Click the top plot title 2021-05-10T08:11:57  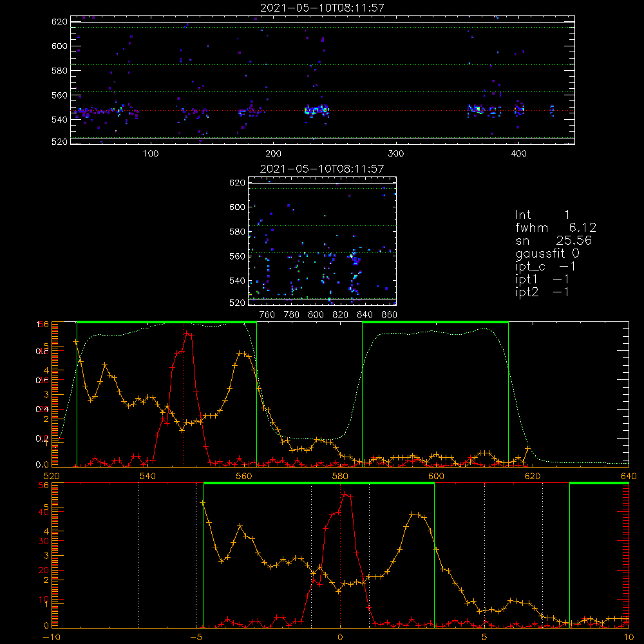322,8
